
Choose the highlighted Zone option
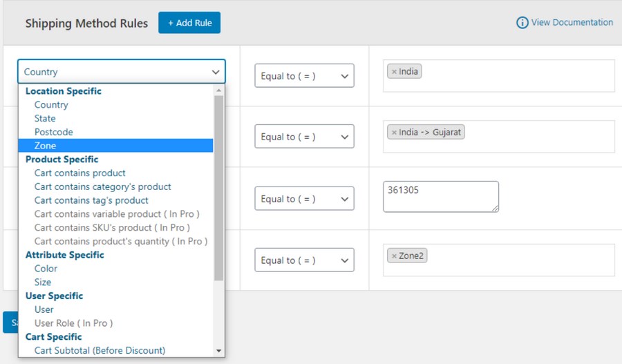point(116,146)
